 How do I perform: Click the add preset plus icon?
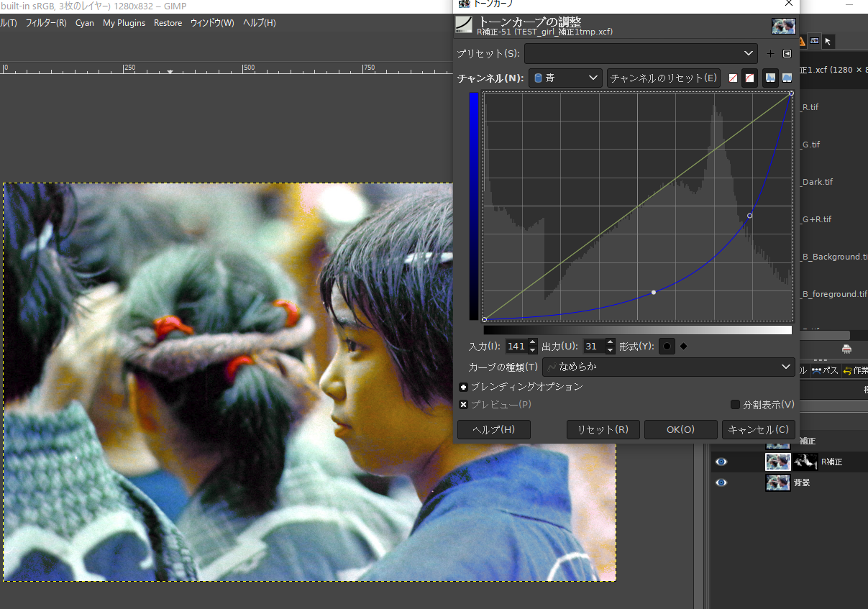769,52
